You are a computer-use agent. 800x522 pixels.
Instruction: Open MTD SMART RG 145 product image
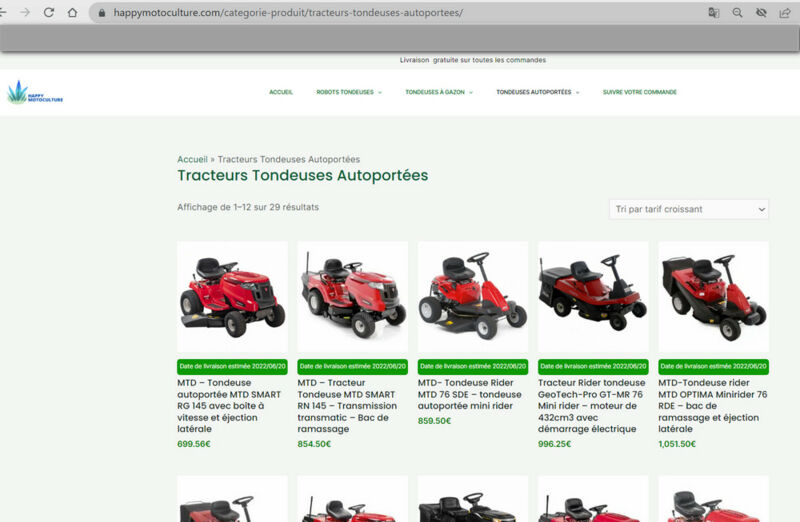(x=232, y=297)
